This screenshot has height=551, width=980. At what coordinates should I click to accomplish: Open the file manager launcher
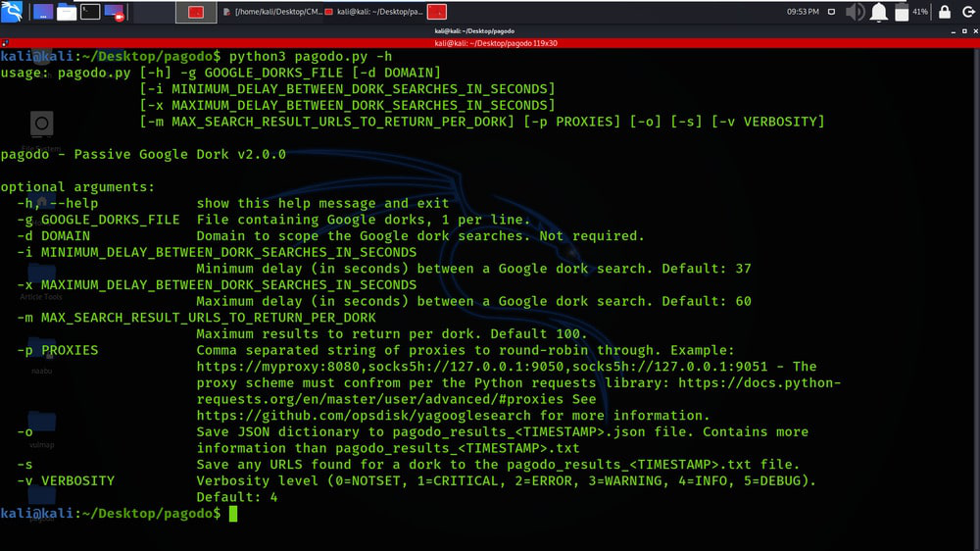[x=67, y=11]
